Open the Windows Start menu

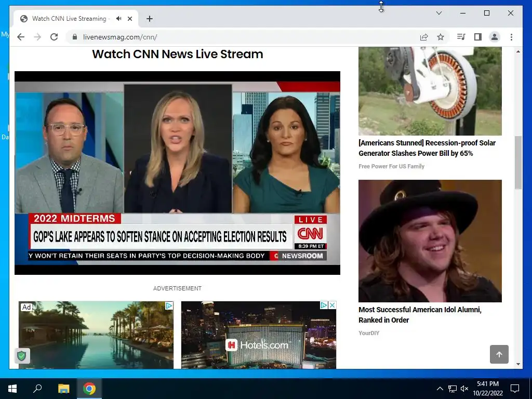(12, 389)
